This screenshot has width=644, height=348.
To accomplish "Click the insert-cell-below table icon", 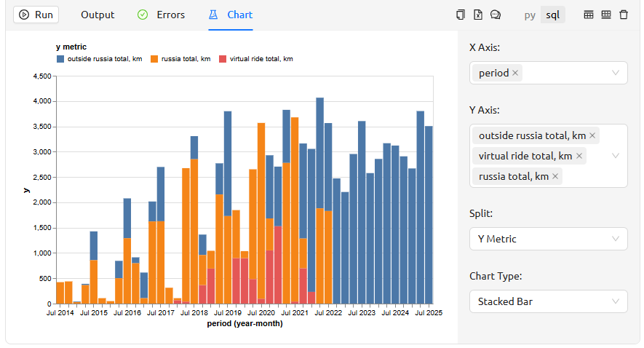I will click(606, 15).
